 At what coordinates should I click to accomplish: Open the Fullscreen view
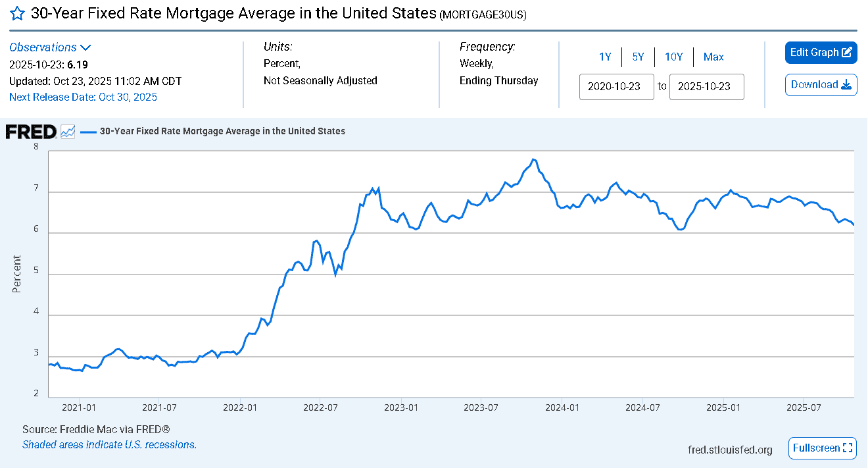coord(816,448)
